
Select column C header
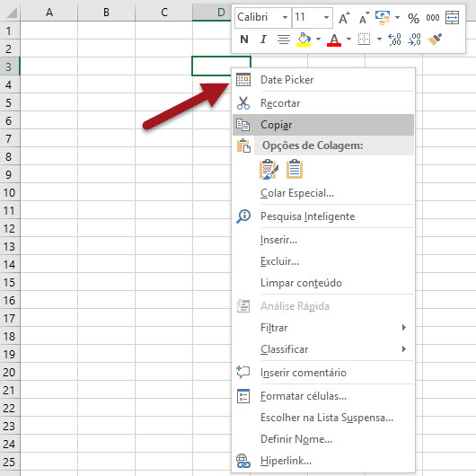pos(164,13)
